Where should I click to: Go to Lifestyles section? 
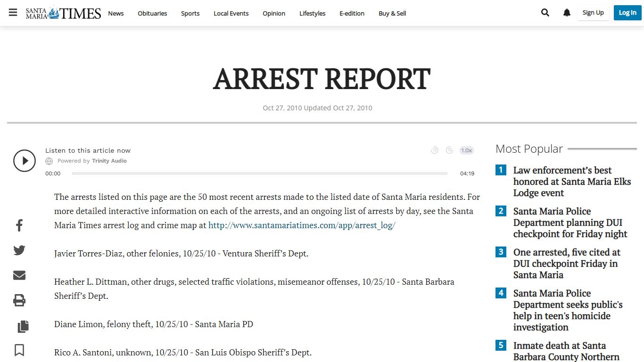(313, 13)
